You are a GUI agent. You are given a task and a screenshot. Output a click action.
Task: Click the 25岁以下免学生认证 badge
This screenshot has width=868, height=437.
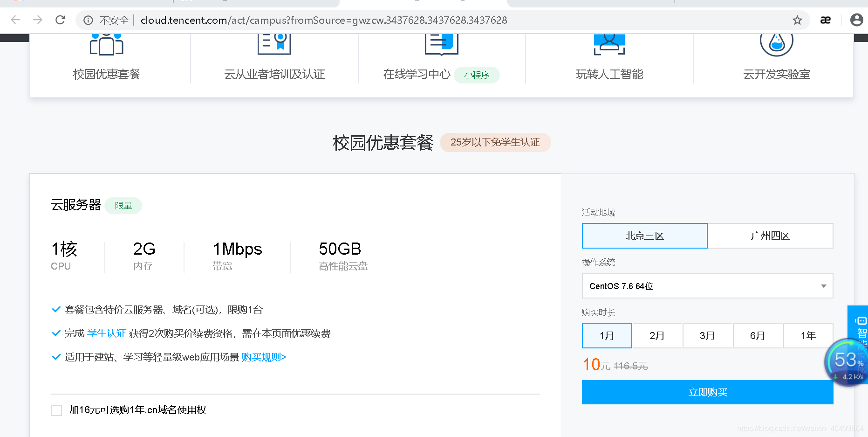(495, 142)
